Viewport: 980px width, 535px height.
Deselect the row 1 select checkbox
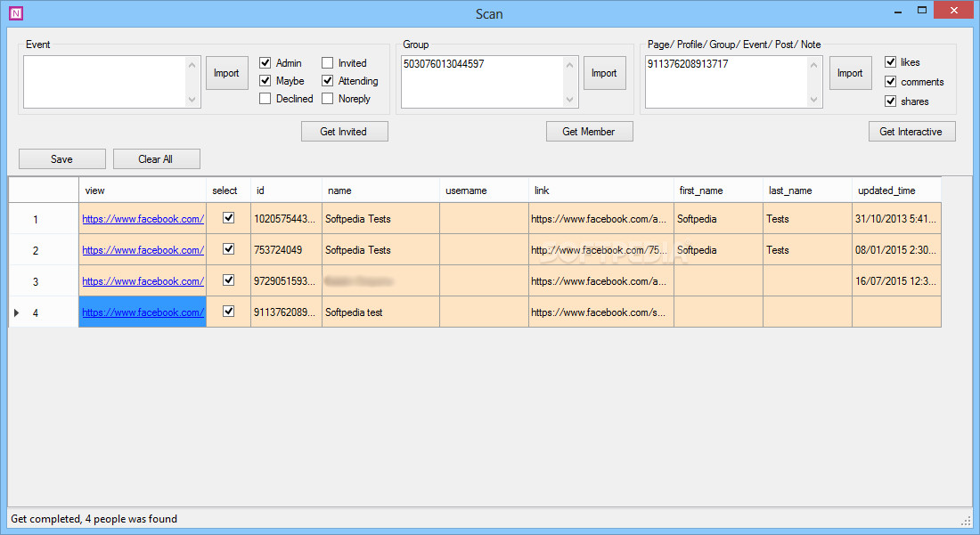pos(229,218)
